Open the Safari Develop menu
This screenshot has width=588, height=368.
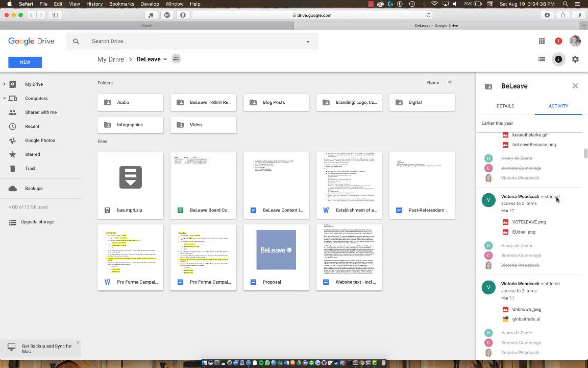coord(150,4)
